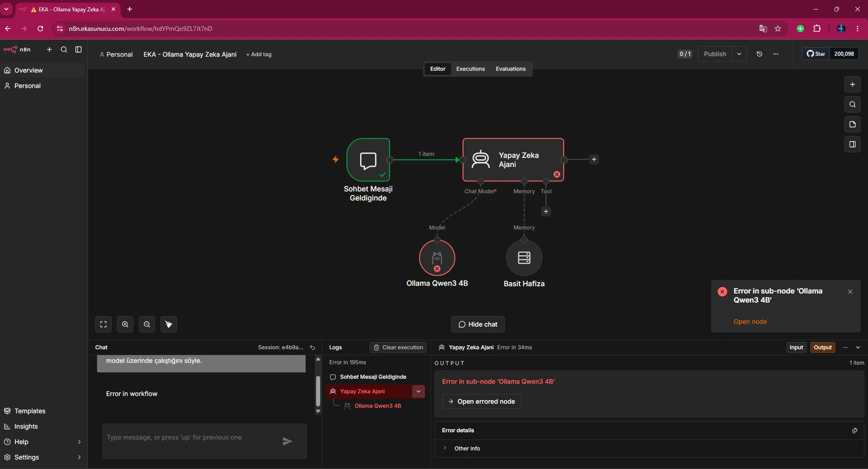Select Yapay Zeka Ajani log entry
The image size is (868, 469).
369,391
